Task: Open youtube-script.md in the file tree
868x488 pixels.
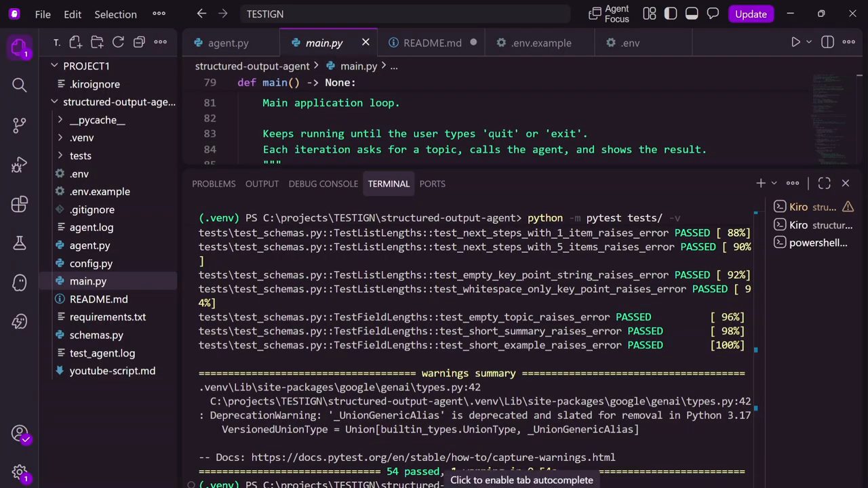Action: tap(112, 371)
